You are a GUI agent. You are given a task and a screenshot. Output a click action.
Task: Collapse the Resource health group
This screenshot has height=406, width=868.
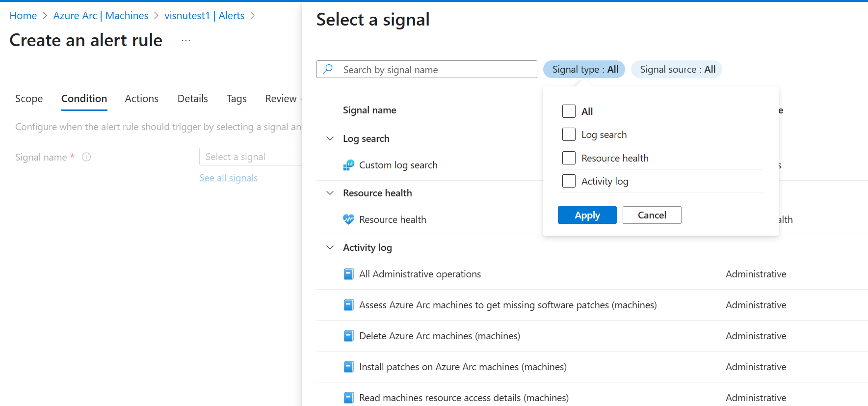coord(330,193)
